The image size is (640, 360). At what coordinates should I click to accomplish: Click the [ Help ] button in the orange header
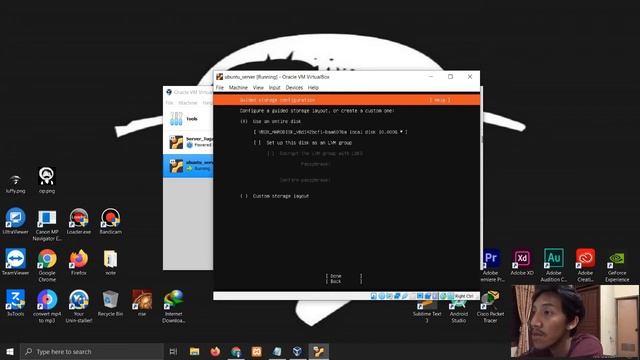tap(440, 100)
